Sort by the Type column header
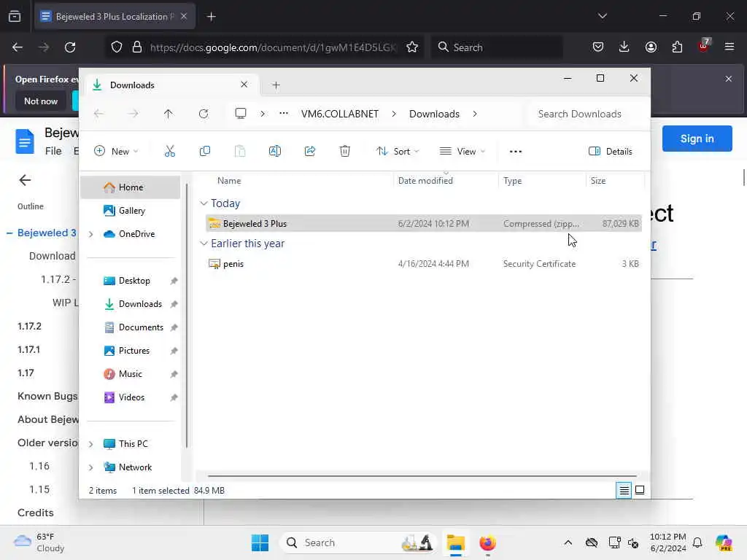Image resolution: width=747 pixels, height=560 pixels. coord(512,181)
